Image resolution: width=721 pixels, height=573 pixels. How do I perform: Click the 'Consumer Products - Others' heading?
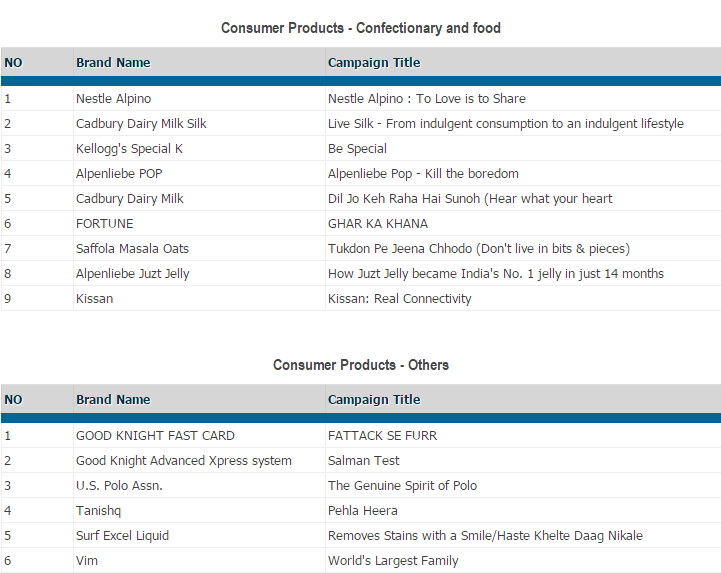pos(361,365)
